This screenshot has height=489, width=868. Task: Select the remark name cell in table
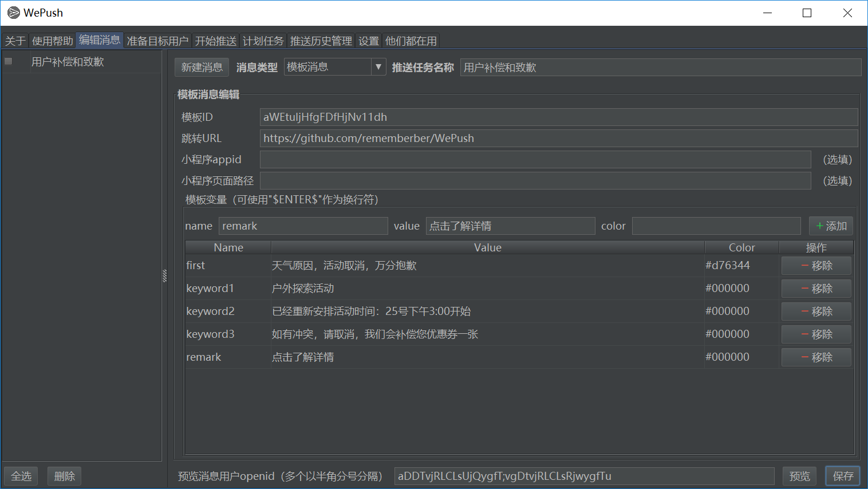click(x=228, y=357)
